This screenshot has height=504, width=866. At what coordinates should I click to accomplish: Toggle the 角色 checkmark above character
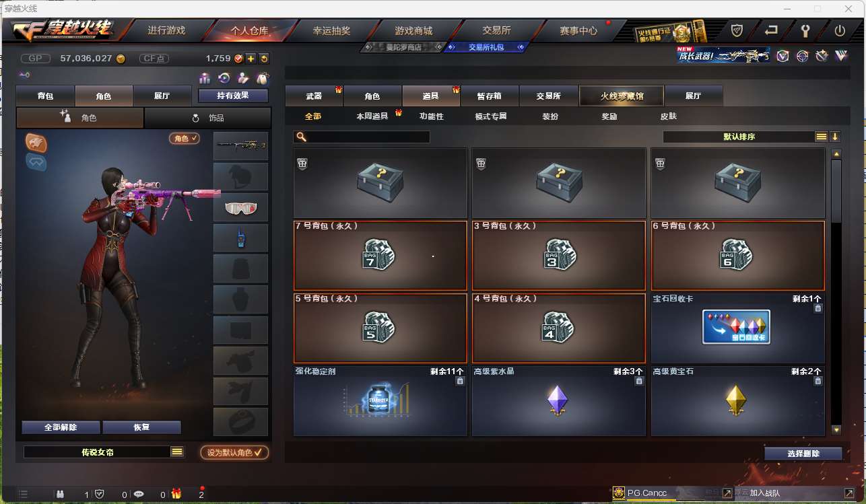click(185, 138)
